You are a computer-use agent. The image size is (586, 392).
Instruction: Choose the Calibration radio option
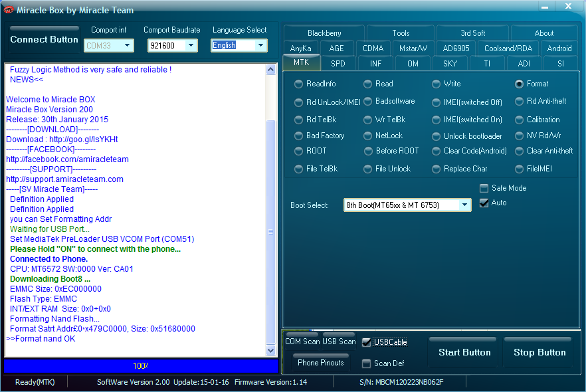[519, 120]
